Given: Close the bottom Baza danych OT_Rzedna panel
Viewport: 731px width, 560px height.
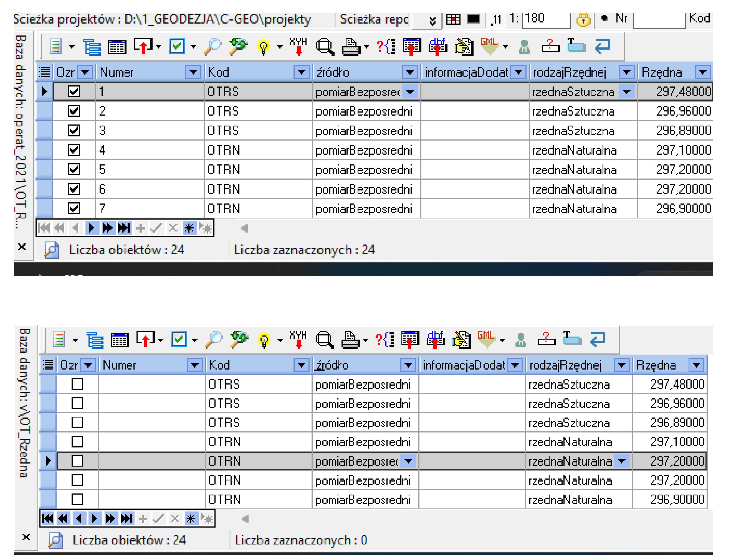Looking at the screenshot, I should 26,537.
